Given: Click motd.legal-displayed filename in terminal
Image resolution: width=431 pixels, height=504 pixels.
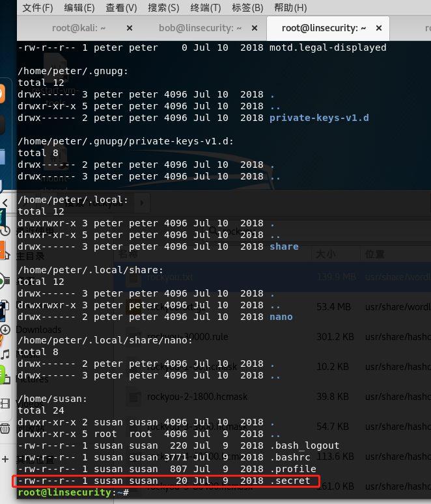Looking at the screenshot, I should [327, 47].
